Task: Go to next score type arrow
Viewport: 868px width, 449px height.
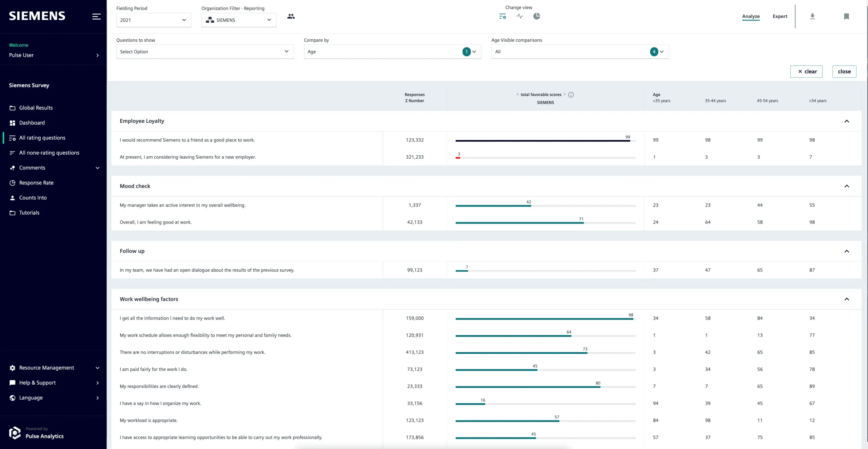Action: pos(565,94)
